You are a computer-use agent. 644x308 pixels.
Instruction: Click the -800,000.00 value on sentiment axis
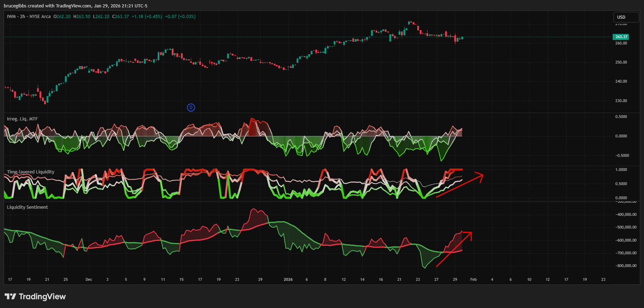(626, 266)
